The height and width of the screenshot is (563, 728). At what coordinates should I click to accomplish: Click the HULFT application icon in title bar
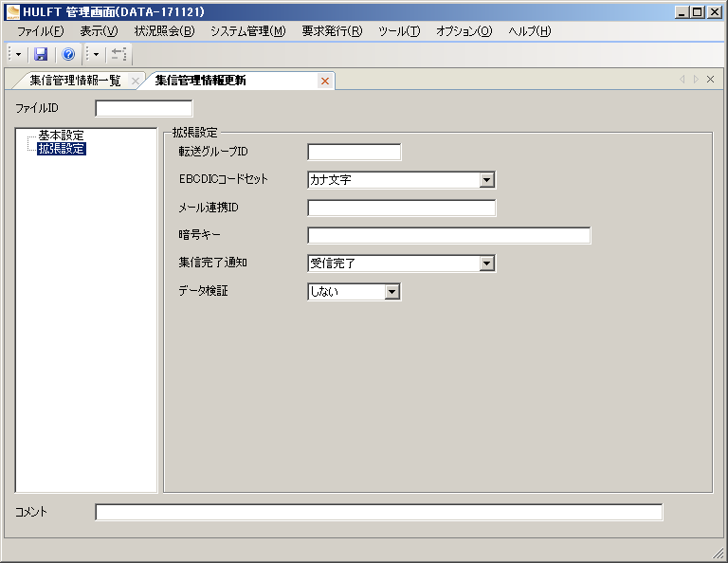pyautogui.click(x=13, y=12)
